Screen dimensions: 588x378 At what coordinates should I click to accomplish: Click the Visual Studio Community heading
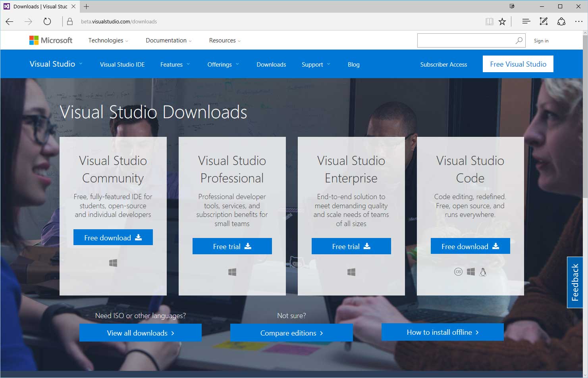(113, 169)
